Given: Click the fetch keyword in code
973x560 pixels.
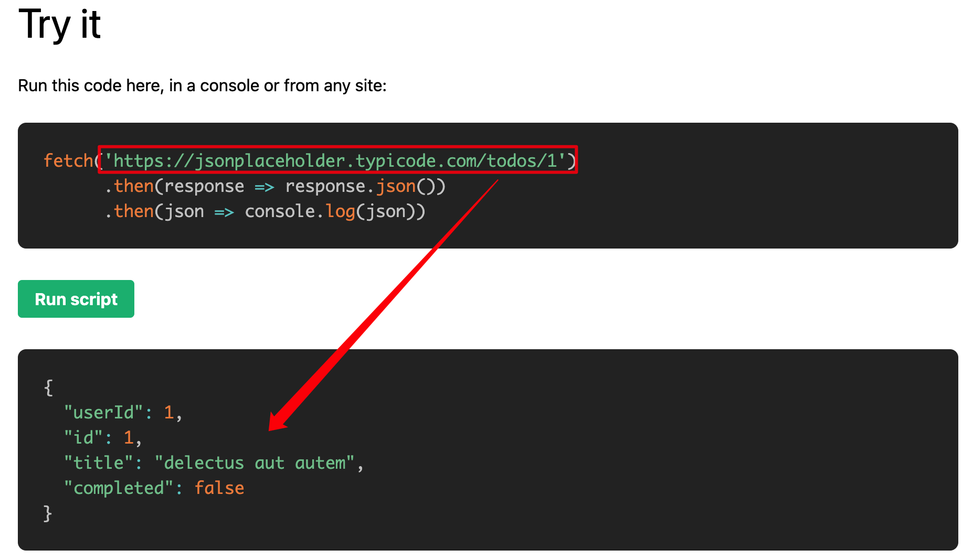Looking at the screenshot, I should [68, 160].
